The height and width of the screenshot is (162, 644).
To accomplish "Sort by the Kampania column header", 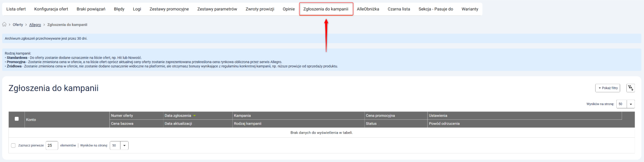I will coord(242,116).
